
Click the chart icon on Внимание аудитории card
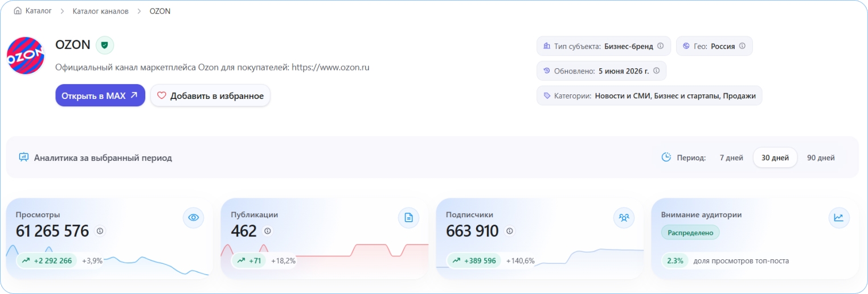(838, 217)
